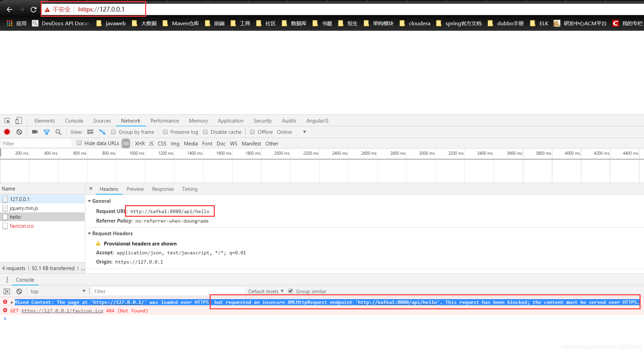Close the request details pane
Image resolution: width=644 pixels, height=353 pixels.
coord(91,188)
